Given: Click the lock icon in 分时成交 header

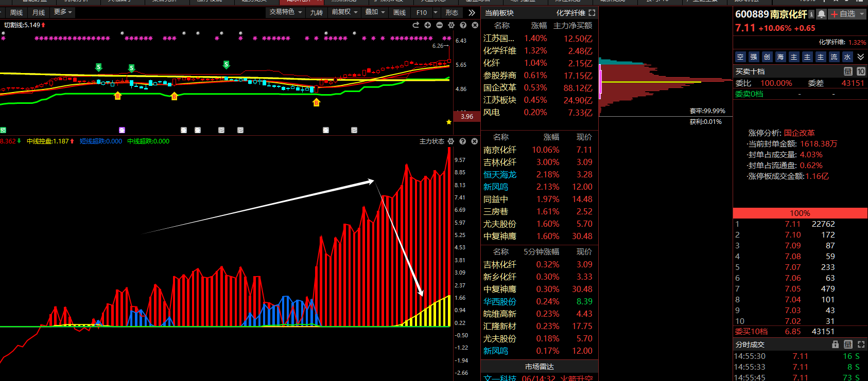Looking at the screenshot, I should pos(836,344).
